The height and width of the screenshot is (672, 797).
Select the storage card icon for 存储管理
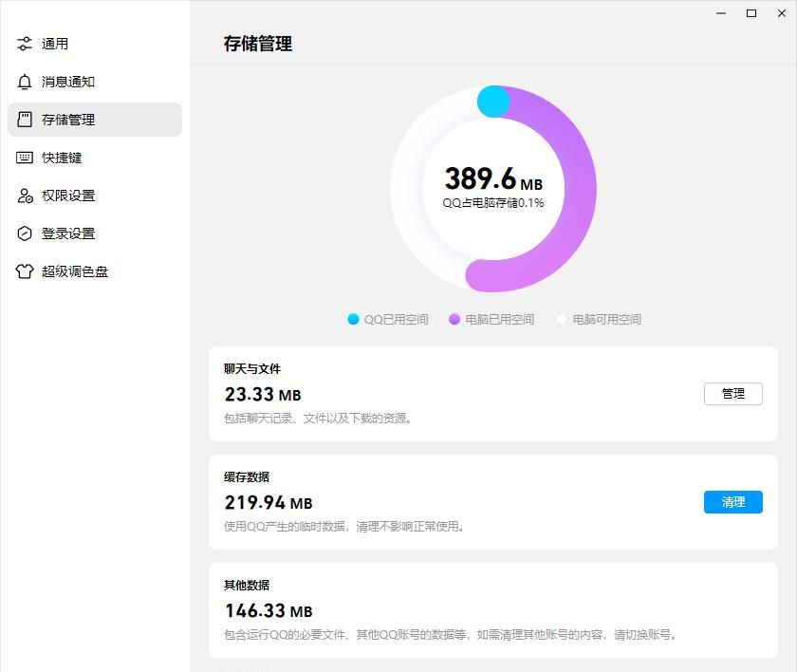point(25,120)
